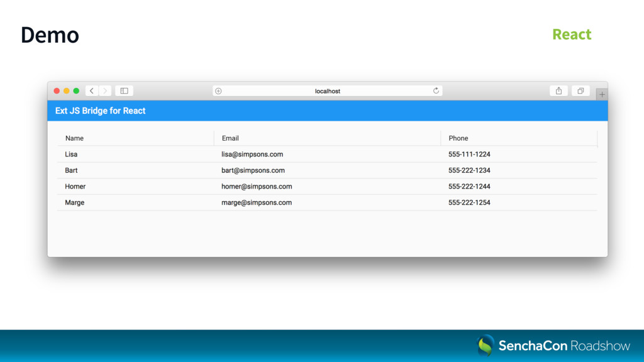Show all tabs overview
Image resolution: width=644 pixels, height=362 pixels.
click(580, 90)
